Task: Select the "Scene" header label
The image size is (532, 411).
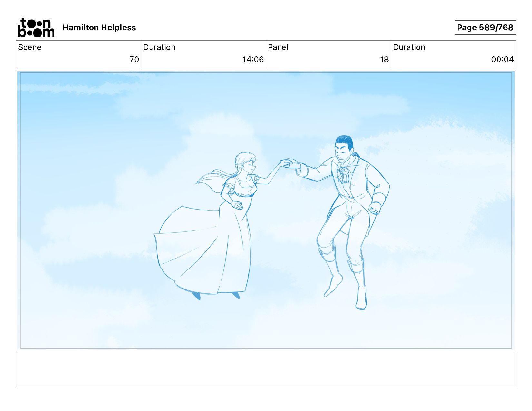Action: (30, 47)
